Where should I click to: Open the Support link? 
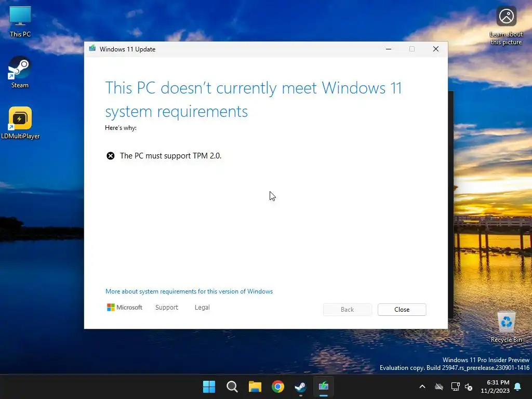pos(167,308)
